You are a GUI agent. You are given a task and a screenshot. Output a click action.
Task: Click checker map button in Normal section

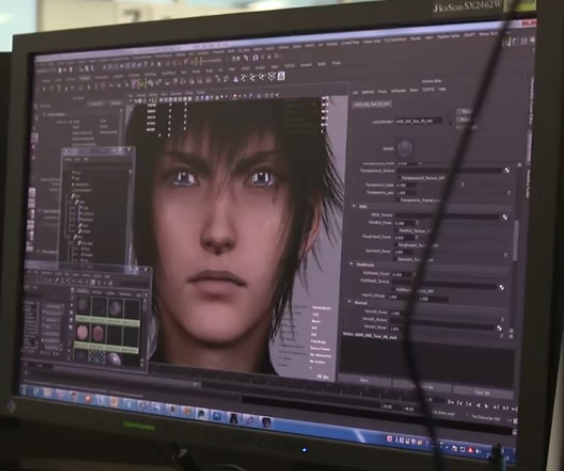click(499, 328)
